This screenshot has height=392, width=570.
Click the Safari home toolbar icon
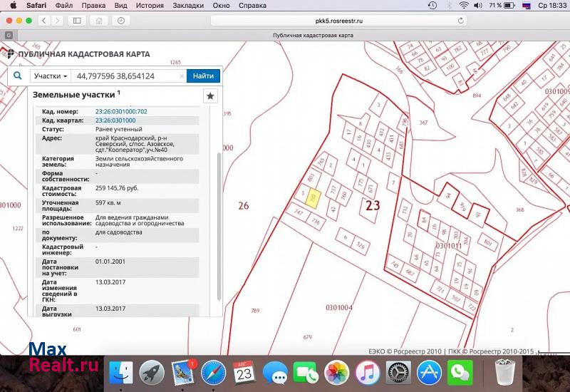[100, 21]
